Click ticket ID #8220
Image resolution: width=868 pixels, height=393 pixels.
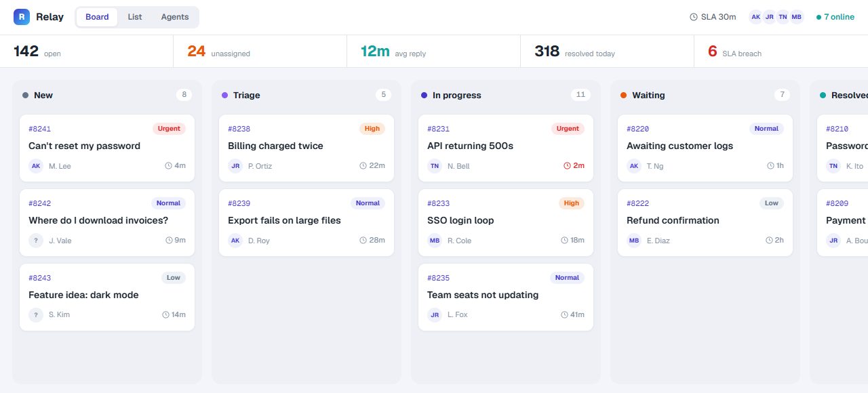click(637, 129)
